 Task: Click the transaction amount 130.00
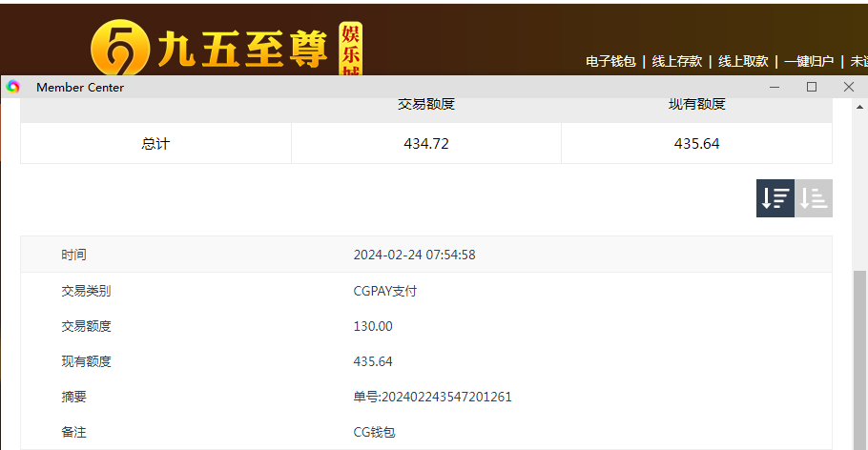click(x=373, y=326)
